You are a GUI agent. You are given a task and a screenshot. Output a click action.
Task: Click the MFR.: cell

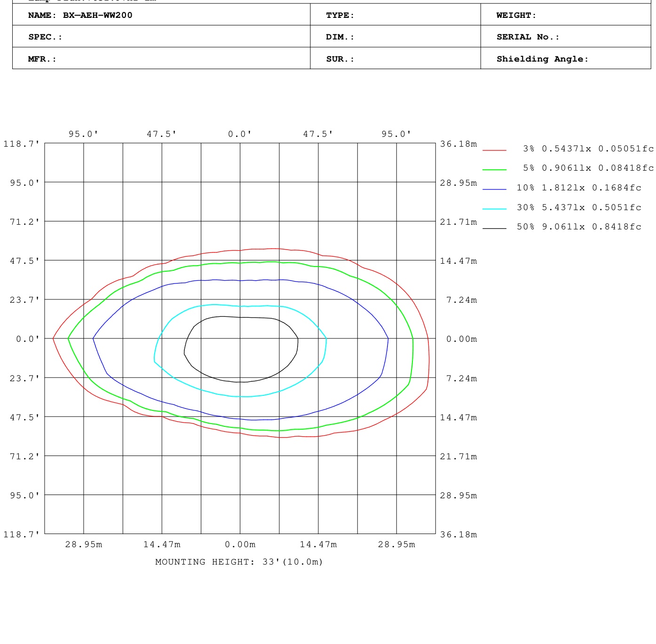coord(161,58)
